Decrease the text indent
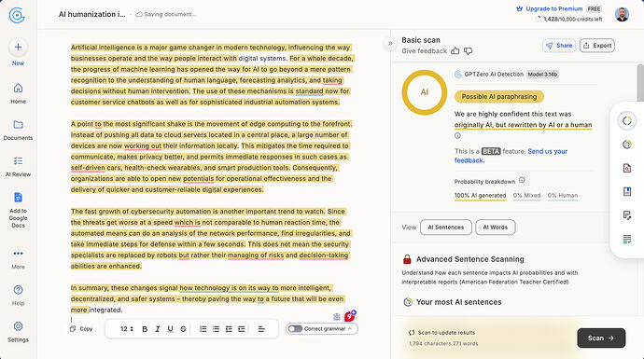 pos(229,329)
